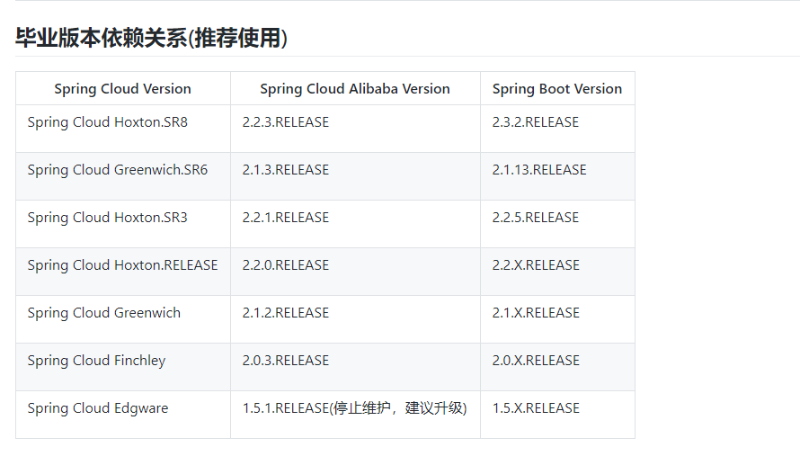Select the 2.2.1.RELEASE Alibaba version cell
800x456 pixels.
pyautogui.click(x=355, y=224)
